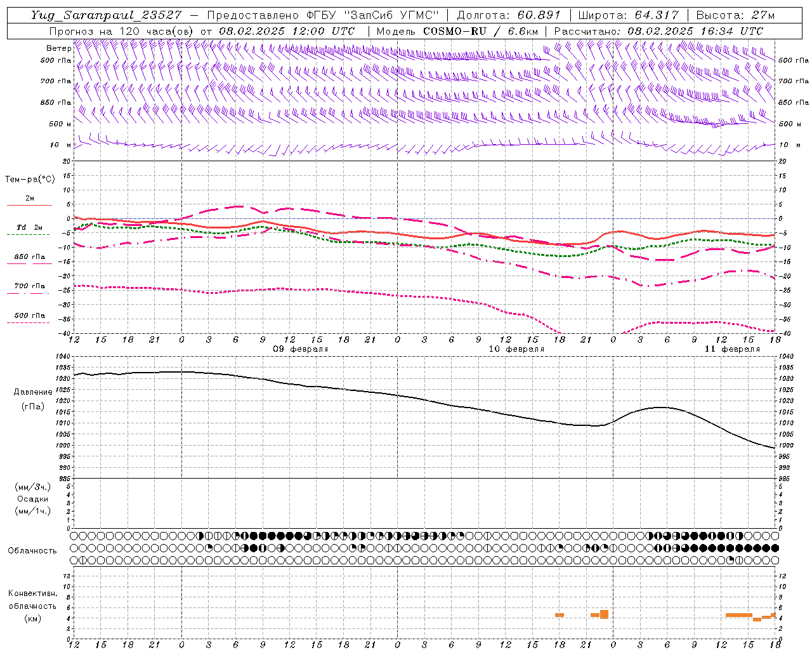The width and height of the screenshot is (812, 650).
Task: Click the '500 м' wind level label on left
Action: (60, 124)
